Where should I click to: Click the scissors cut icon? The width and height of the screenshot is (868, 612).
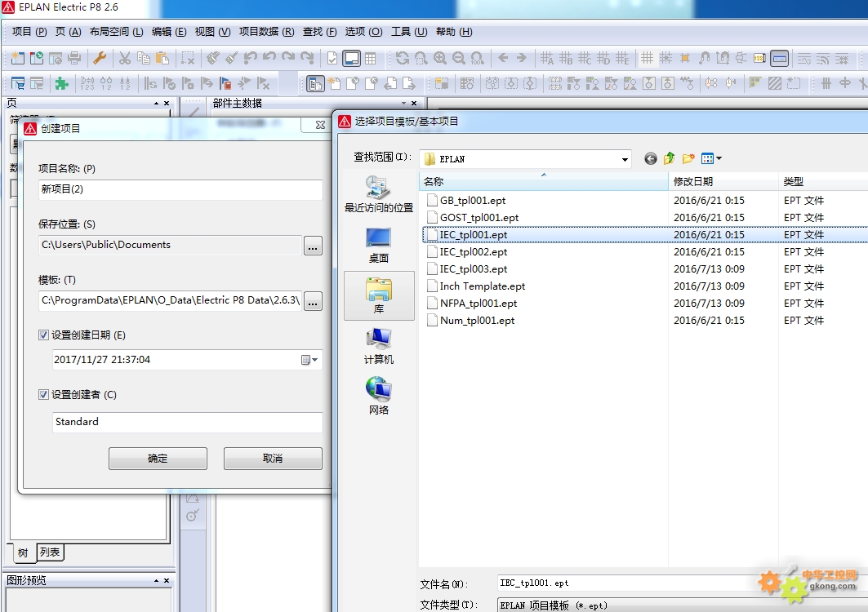click(125, 58)
